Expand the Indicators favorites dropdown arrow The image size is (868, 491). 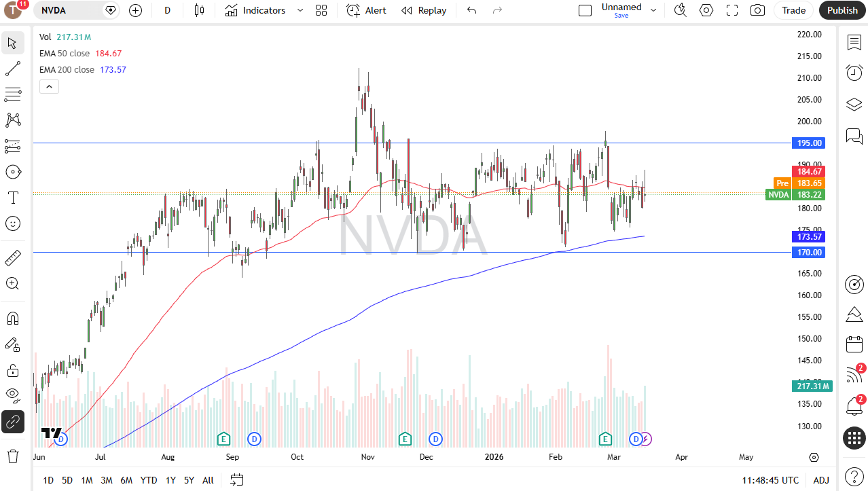(x=300, y=10)
